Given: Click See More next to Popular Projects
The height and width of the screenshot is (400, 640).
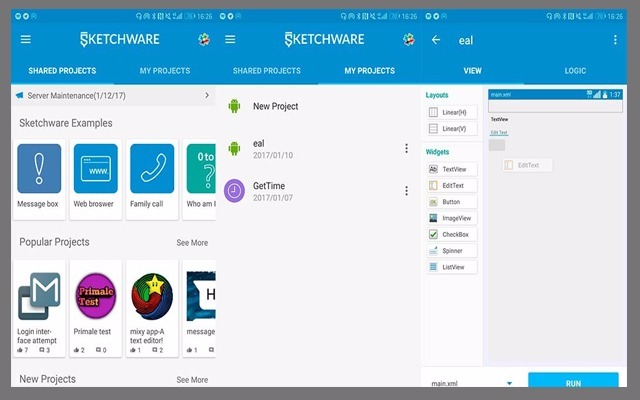Looking at the screenshot, I should (x=192, y=242).
